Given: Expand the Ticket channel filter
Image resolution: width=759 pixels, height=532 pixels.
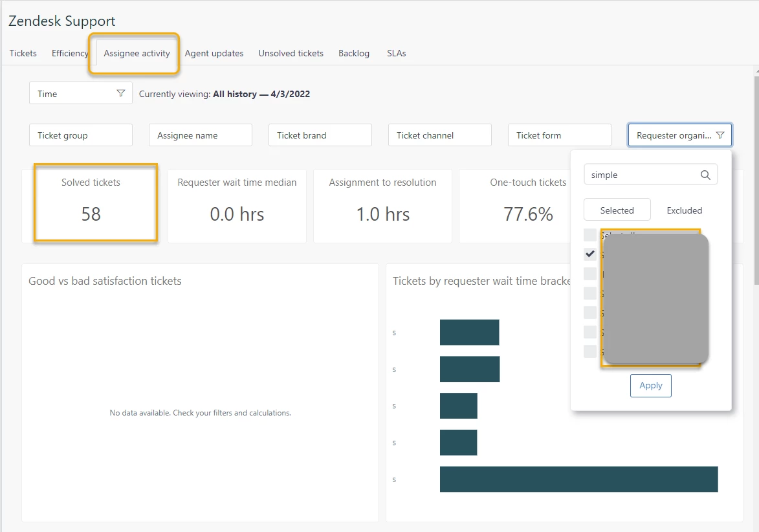Looking at the screenshot, I should point(439,135).
